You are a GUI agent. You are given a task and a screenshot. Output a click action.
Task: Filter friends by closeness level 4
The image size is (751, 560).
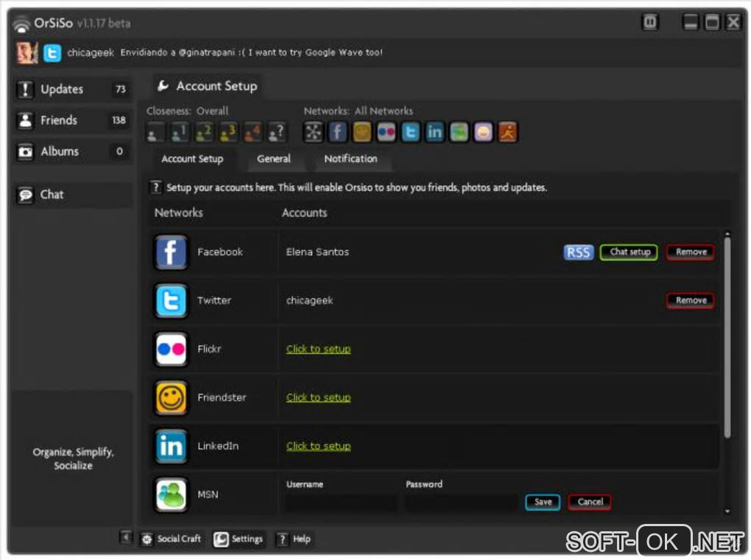click(x=253, y=132)
